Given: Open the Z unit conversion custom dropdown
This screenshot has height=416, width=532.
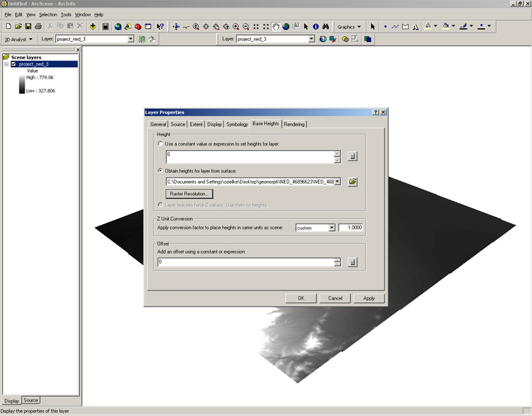Looking at the screenshot, I should [x=331, y=228].
